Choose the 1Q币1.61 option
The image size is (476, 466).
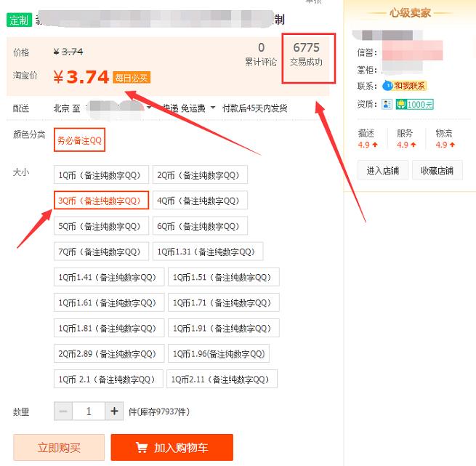(109, 302)
